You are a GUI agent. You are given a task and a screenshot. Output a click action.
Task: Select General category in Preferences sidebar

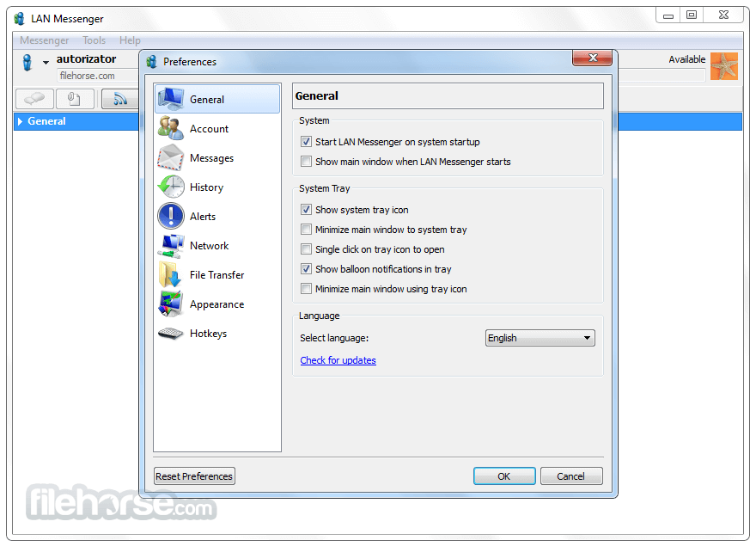(217, 99)
